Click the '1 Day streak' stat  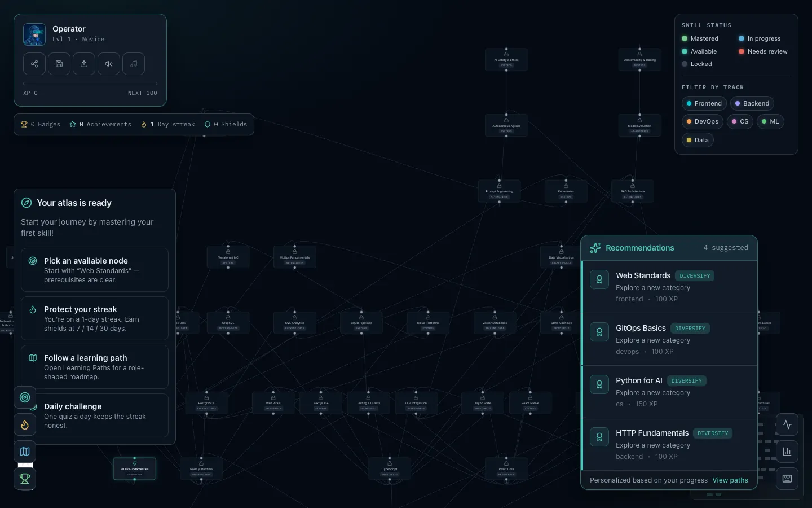point(168,125)
